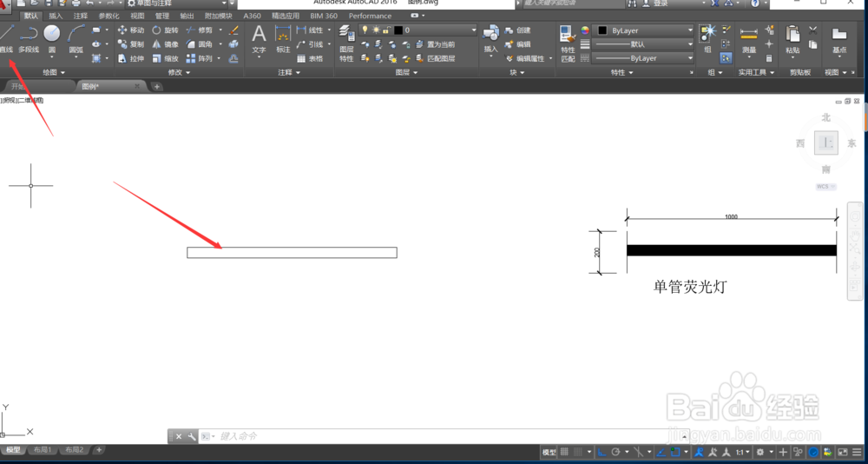Click the Leader (引线) tool
The width and height of the screenshot is (868, 464).
(x=310, y=43)
